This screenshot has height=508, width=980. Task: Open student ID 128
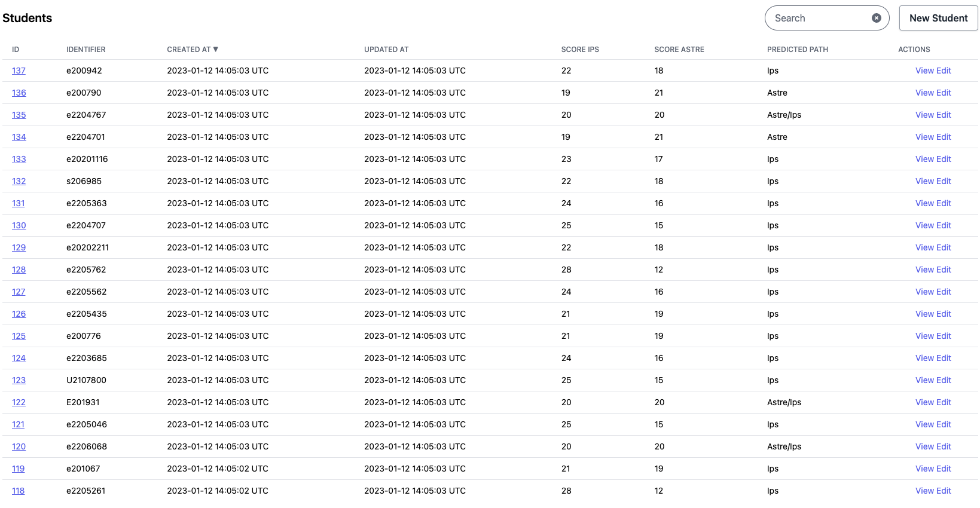(x=19, y=270)
